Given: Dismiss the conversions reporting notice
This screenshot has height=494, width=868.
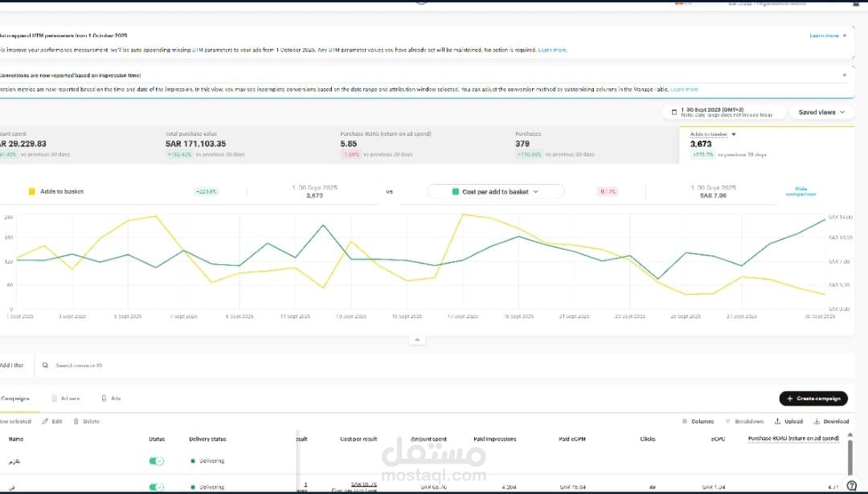Looking at the screenshot, I should point(845,75).
